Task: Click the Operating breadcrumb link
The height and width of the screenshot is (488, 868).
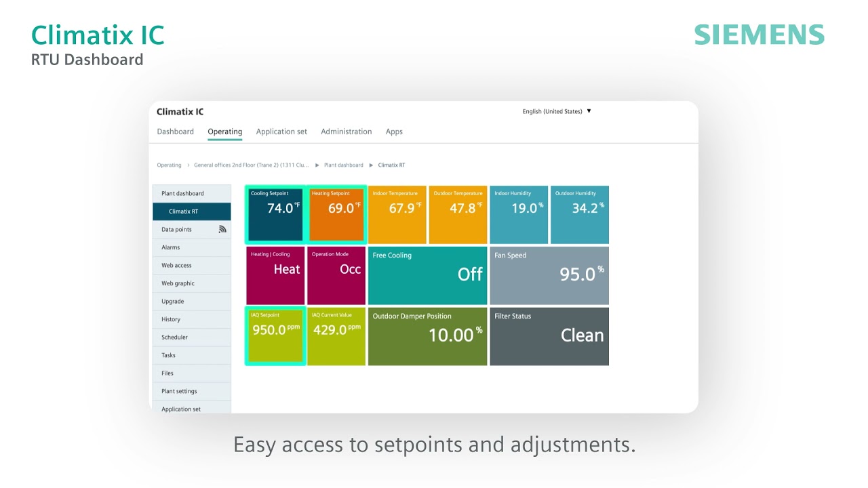Action: point(170,165)
